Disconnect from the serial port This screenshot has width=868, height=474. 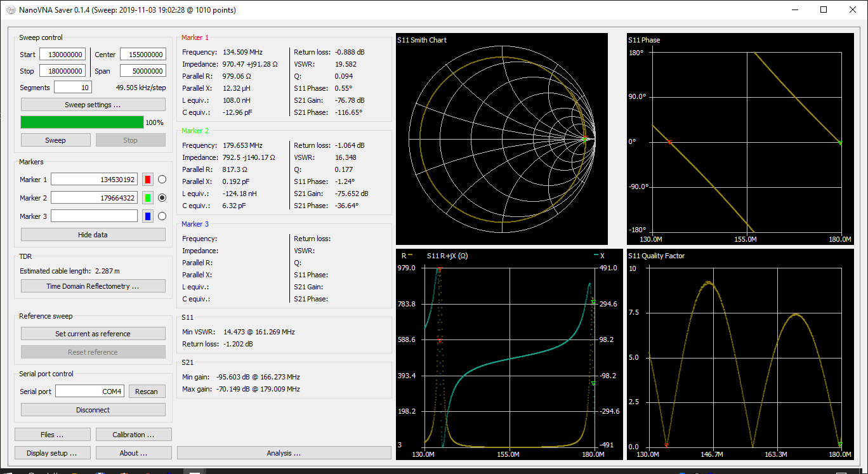[x=93, y=409]
